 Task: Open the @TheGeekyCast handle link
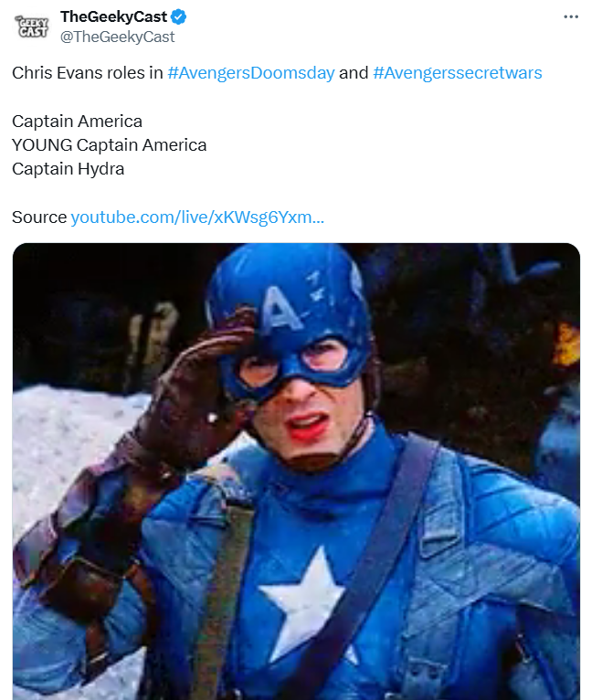coord(118,37)
